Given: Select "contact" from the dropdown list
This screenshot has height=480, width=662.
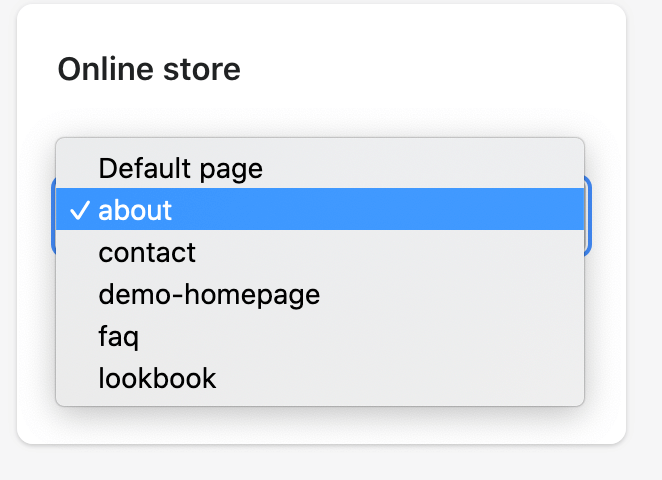Looking at the screenshot, I should pos(147,252).
